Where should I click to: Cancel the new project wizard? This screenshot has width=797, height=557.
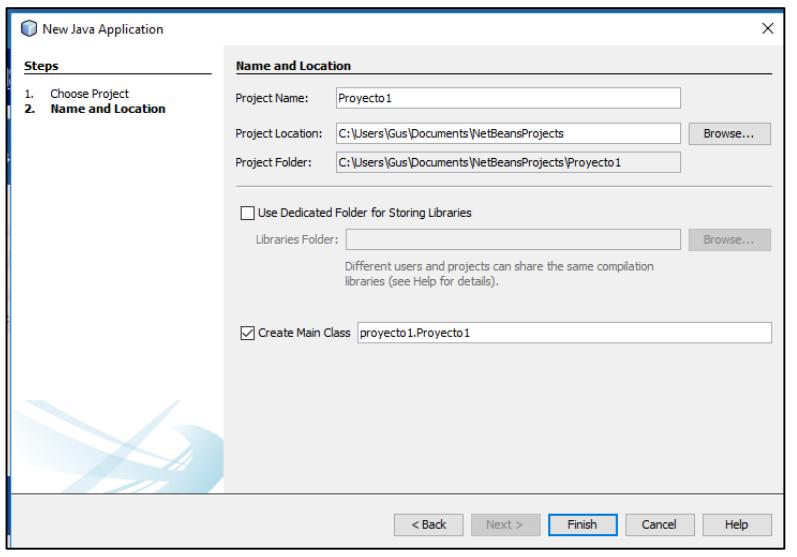tap(659, 524)
